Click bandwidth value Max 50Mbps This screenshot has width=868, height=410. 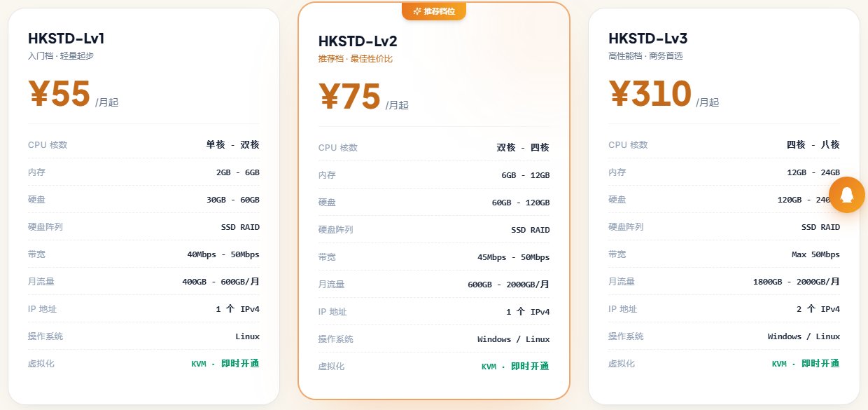[815, 254]
